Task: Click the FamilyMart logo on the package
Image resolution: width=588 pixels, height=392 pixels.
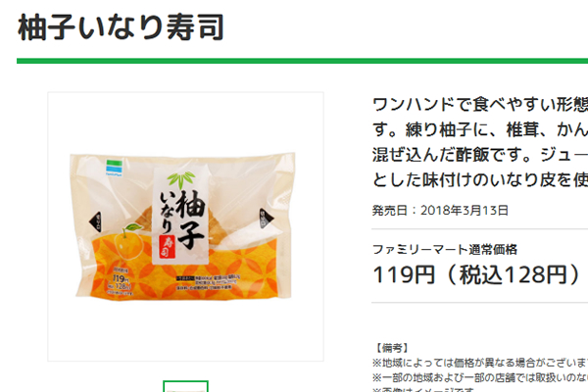Action: [x=114, y=168]
